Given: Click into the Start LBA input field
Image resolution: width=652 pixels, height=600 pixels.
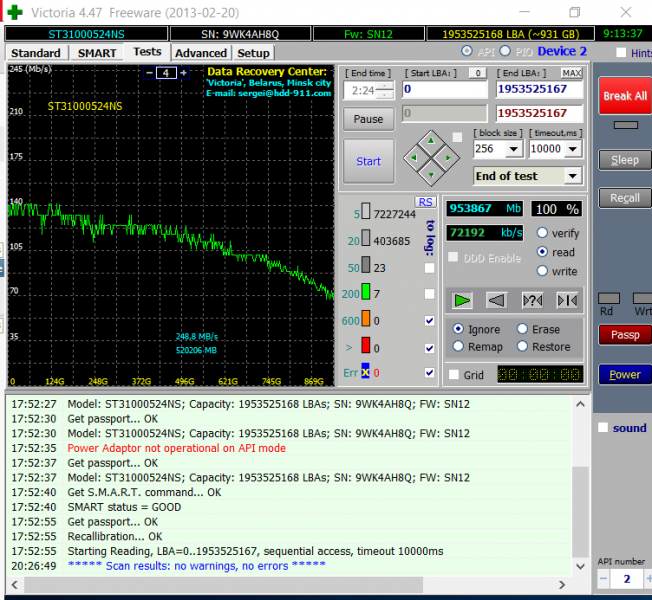Looking at the screenshot, I should (445, 89).
